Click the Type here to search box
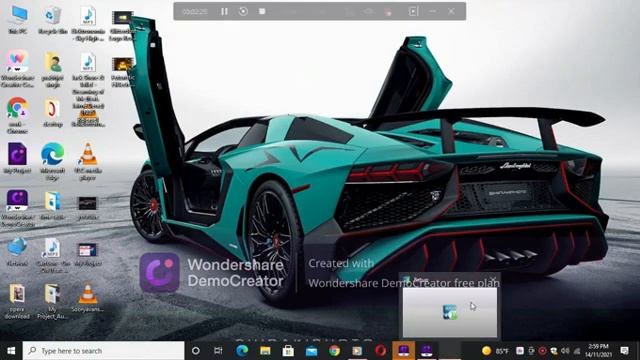This screenshot has width=640, height=360. click(104, 351)
